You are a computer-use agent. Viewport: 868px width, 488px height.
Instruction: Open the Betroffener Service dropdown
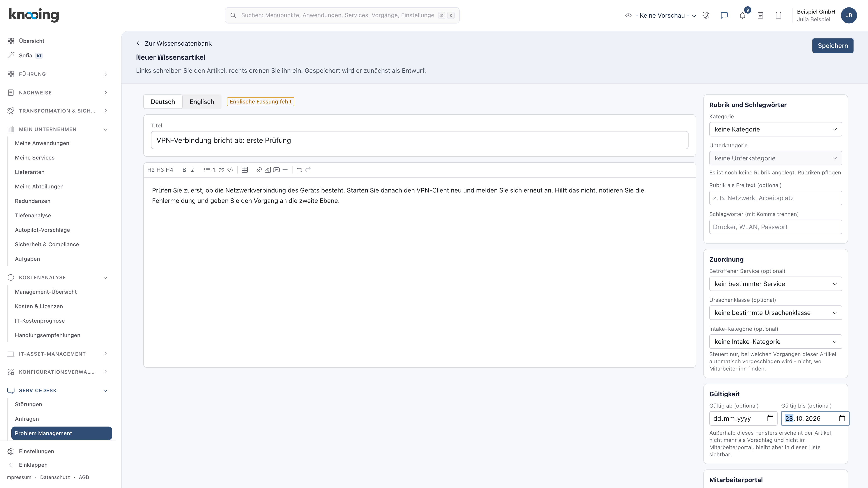point(775,284)
